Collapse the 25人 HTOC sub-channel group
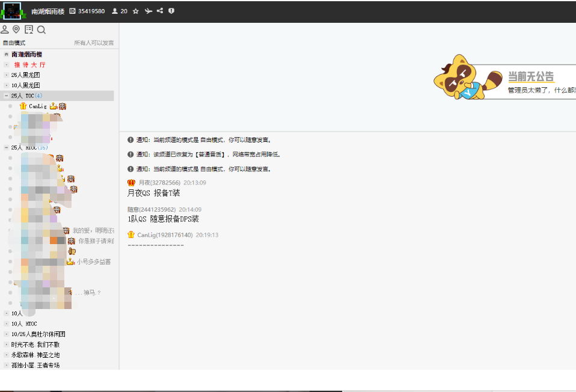Image resolution: width=576 pixels, height=392 pixels. [5, 147]
